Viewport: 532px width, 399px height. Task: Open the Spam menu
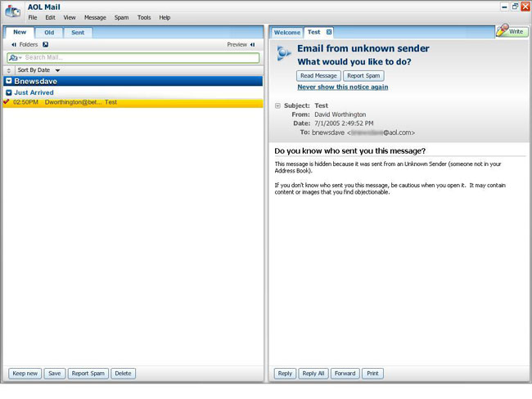[121, 18]
